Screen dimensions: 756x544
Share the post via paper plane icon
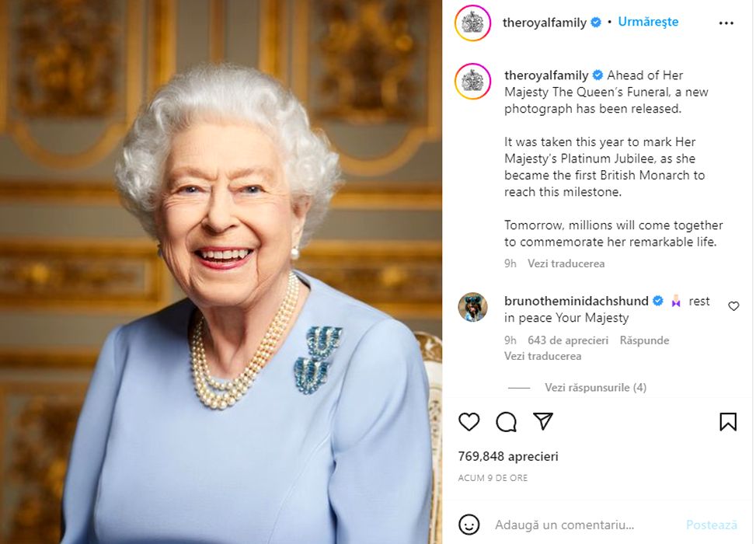tap(543, 422)
